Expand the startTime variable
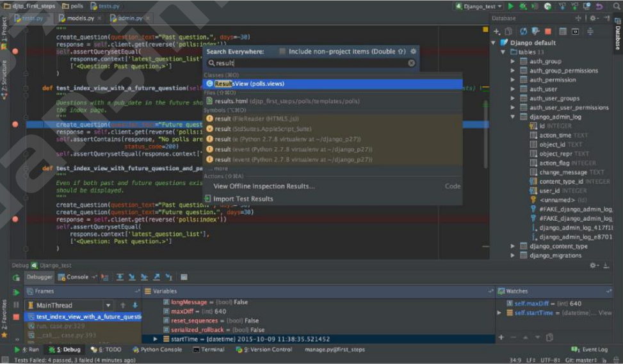This screenshot has width=623, height=364. [156, 339]
